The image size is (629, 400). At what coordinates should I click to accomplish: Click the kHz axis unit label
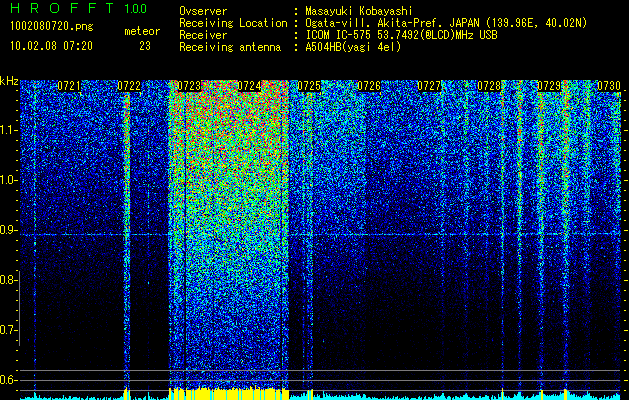9,81
